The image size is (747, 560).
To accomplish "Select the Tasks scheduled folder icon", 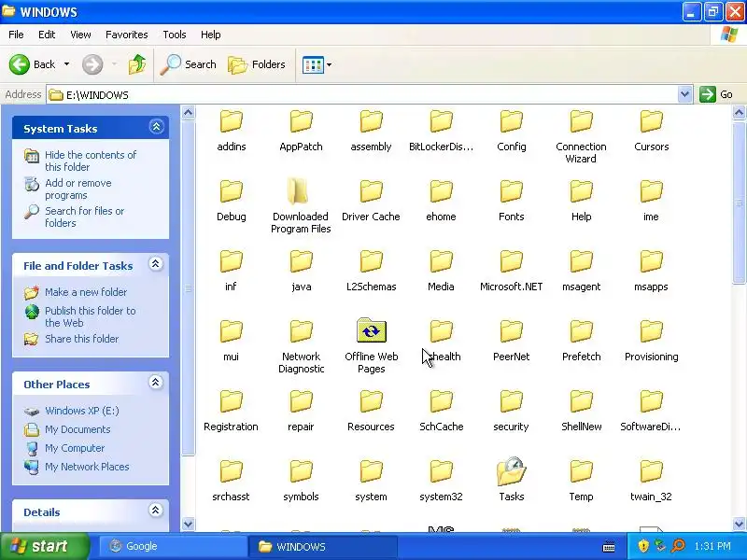I will pos(511,471).
